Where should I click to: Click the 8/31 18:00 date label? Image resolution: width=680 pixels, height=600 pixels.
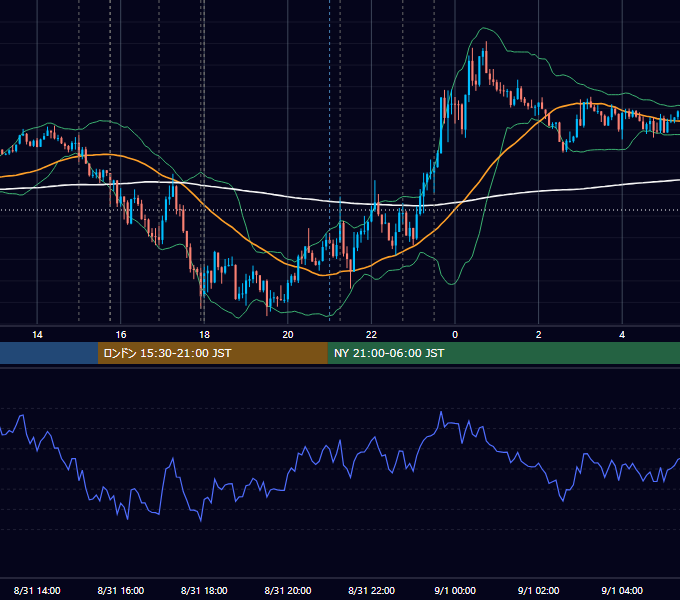tap(204, 590)
